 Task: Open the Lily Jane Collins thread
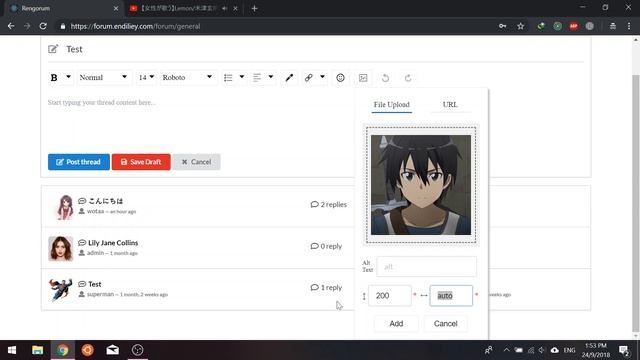point(113,243)
